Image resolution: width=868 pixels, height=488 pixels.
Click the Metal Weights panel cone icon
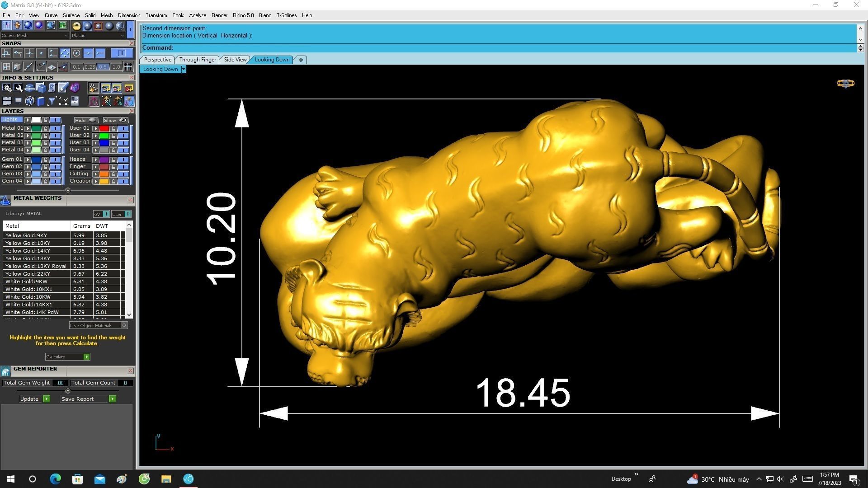coord(5,200)
